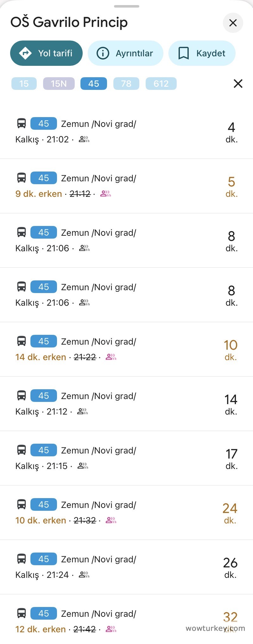The width and height of the screenshot is (253, 644).
Task: Select the 14 dk. erken departure row
Action: 127,349
